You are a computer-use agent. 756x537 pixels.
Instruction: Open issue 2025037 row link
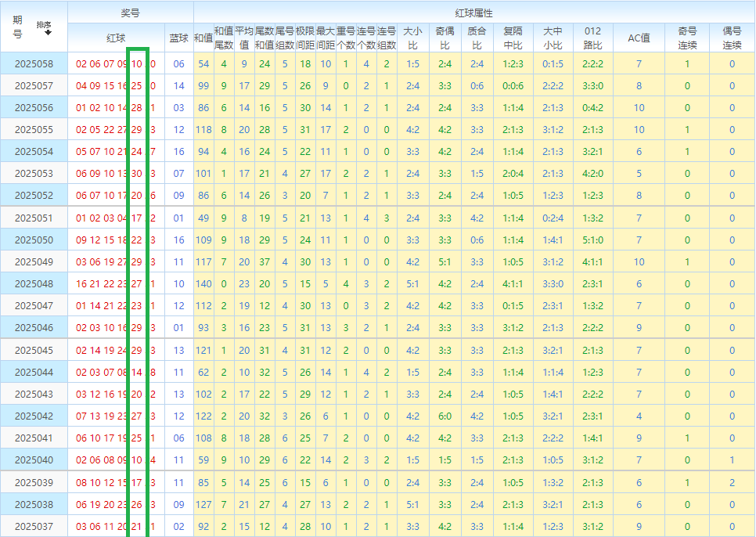click(34, 526)
